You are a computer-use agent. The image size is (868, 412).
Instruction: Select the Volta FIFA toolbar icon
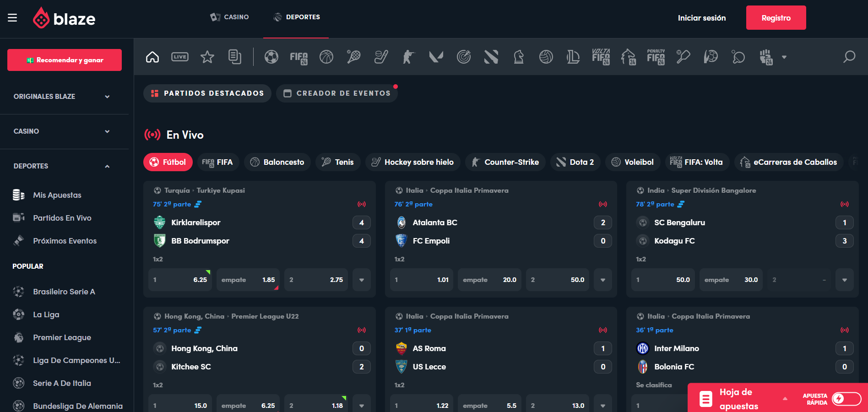coord(601,57)
